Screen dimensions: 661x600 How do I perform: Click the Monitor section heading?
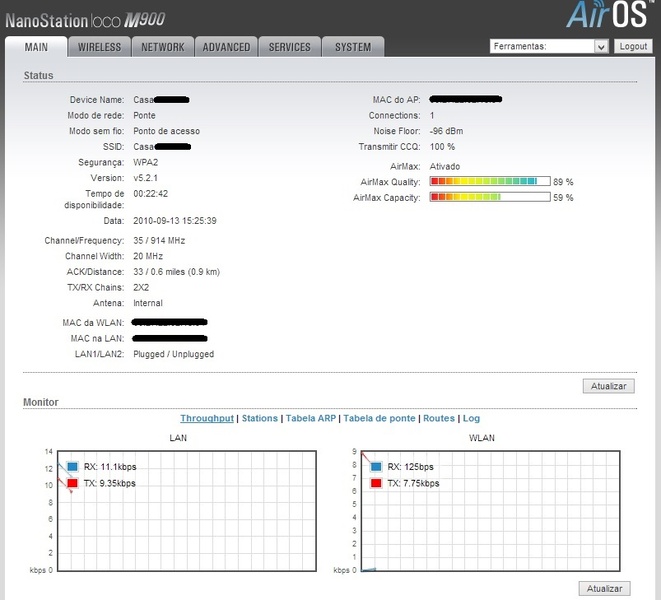coord(41,402)
